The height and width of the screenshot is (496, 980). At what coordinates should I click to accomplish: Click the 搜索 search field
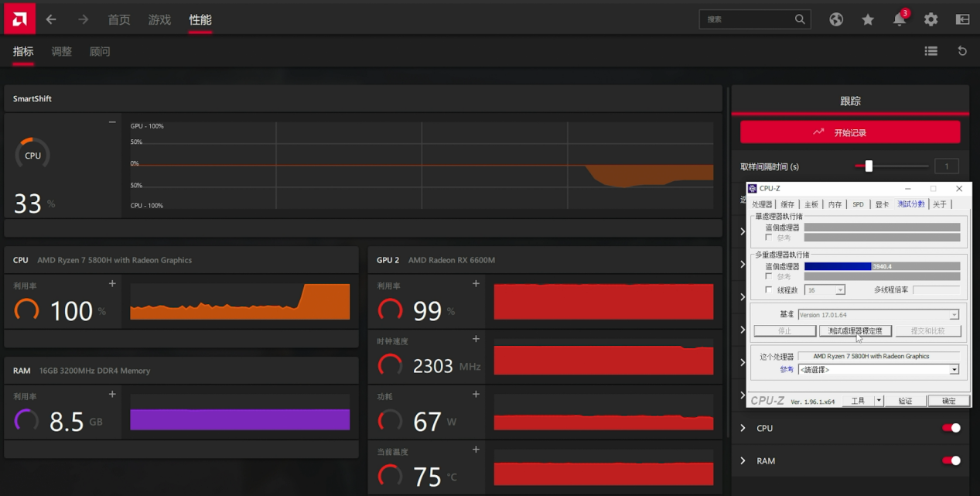coord(746,19)
